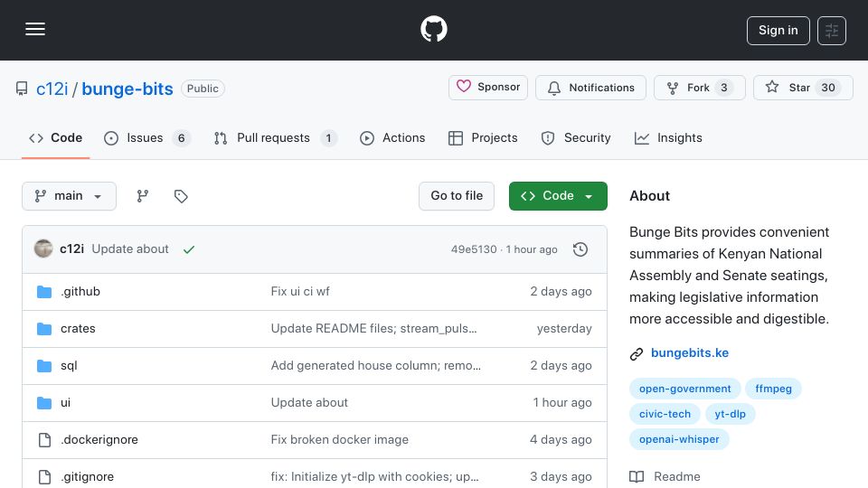Click the ffmpeg topic tag
Viewport: 868px width, 488px height.
tap(773, 389)
